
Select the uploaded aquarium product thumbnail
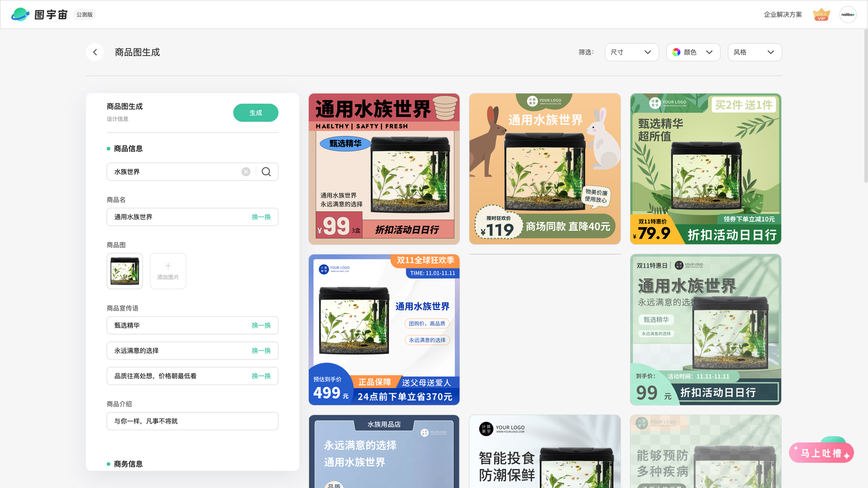[x=124, y=271]
